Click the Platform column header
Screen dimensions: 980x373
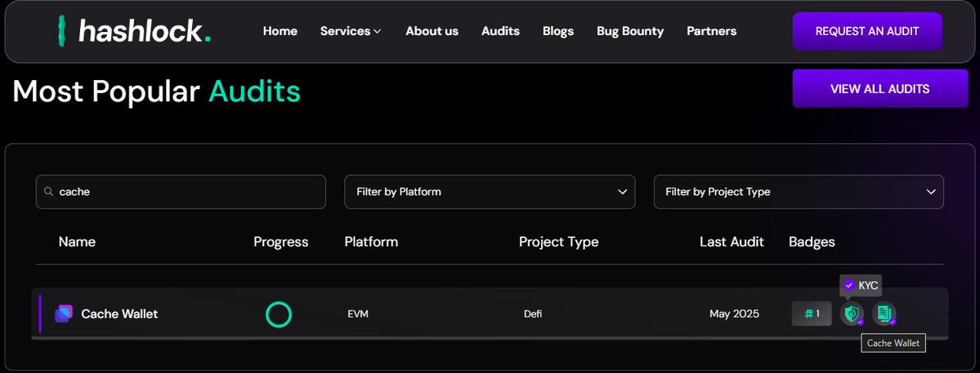click(x=371, y=241)
